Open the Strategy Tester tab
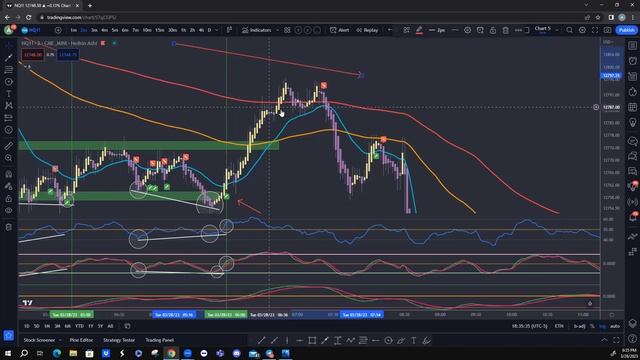 [119, 340]
